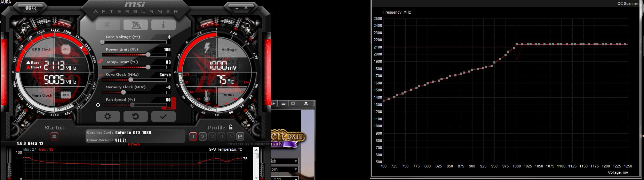This screenshot has height=180, width=644.
Task: Select profile slot 4
Action: [x=221, y=136]
